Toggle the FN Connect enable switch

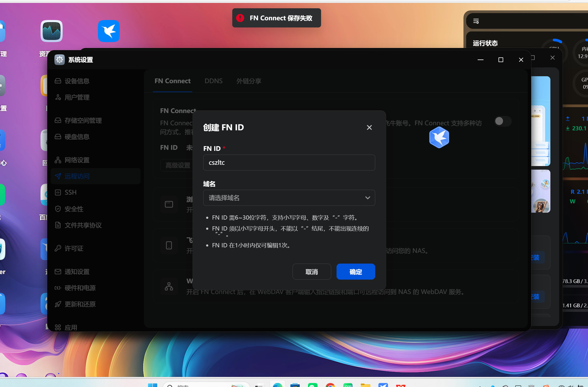pos(502,121)
